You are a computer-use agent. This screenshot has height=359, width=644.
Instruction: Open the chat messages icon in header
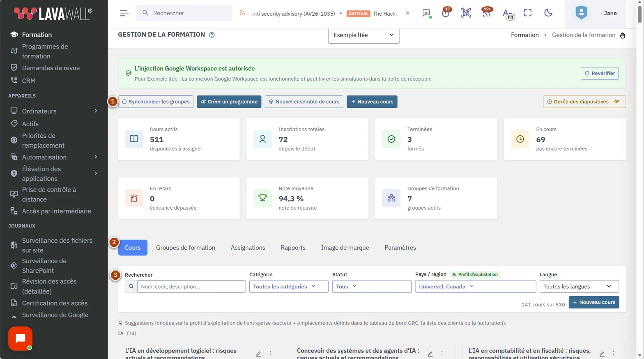click(x=426, y=13)
